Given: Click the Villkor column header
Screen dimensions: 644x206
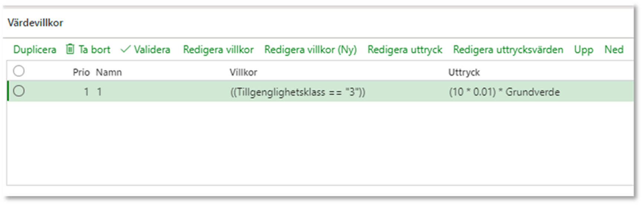Looking at the screenshot, I should [x=243, y=72].
